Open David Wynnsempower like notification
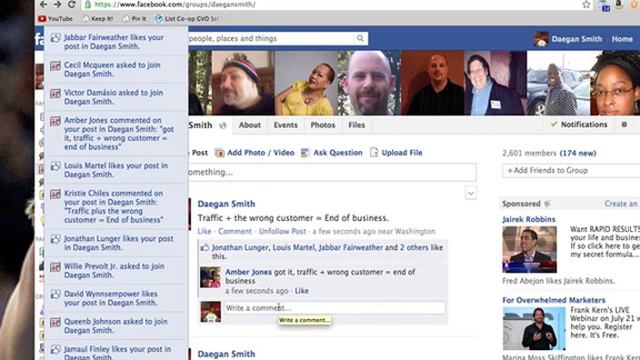 coord(116,298)
